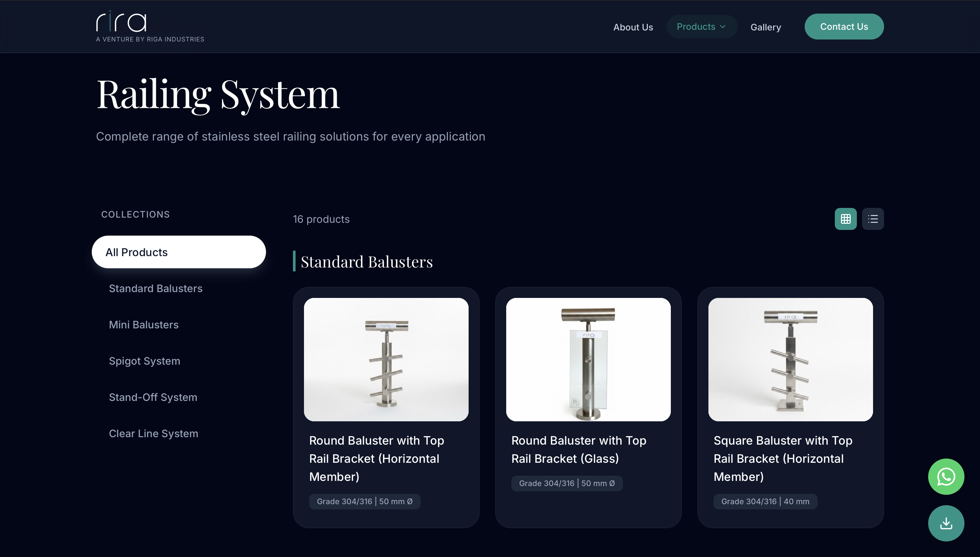
Task: Open Round Baluster Horizontal Member product image
Action: pos(386,359)
